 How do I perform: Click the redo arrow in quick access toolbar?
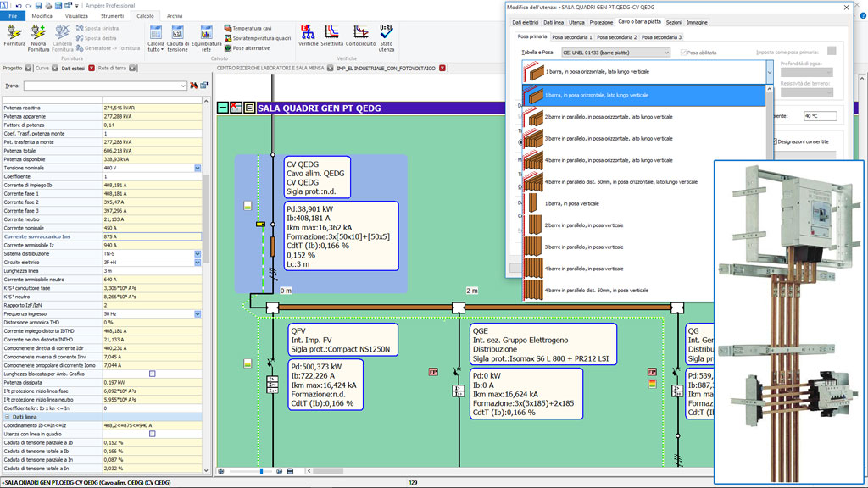[28, 6]
